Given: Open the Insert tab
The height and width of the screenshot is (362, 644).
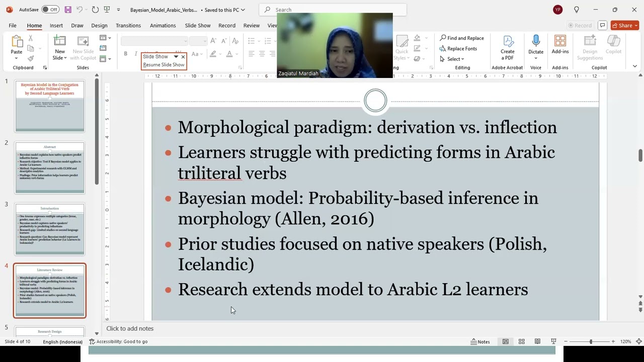Looking at the screenshot, I should [56, 25].
